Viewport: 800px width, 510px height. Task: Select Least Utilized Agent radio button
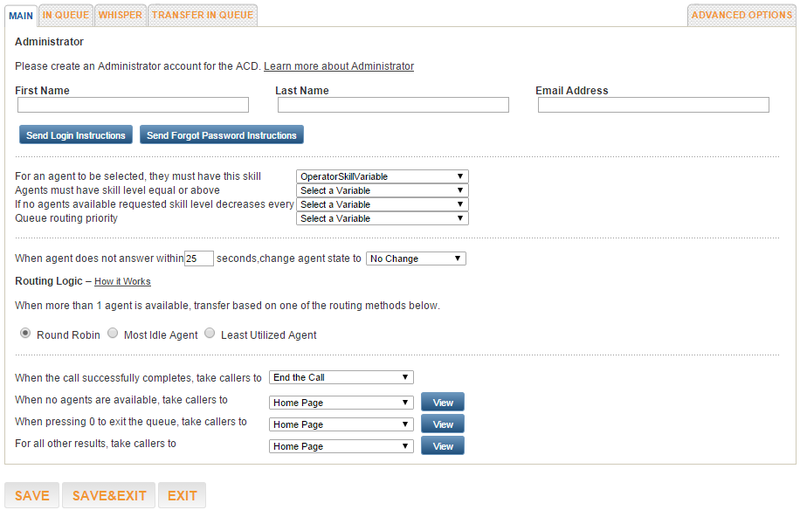point(210,334)
